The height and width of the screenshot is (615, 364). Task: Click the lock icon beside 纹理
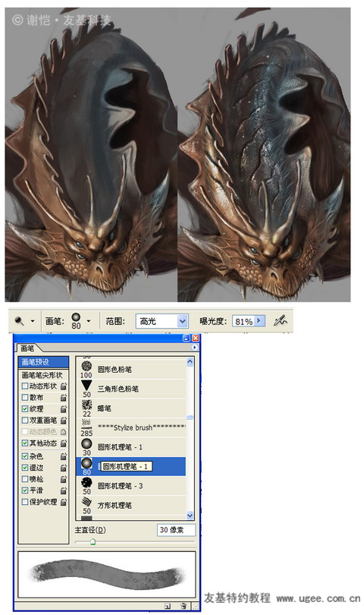[64, 409]
